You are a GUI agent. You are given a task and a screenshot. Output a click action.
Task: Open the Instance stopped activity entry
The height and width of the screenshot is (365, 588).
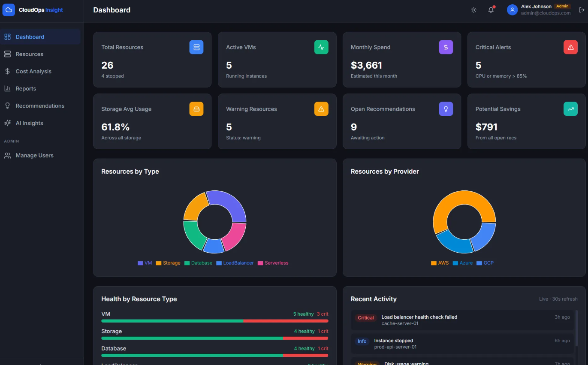pos(462,344)
